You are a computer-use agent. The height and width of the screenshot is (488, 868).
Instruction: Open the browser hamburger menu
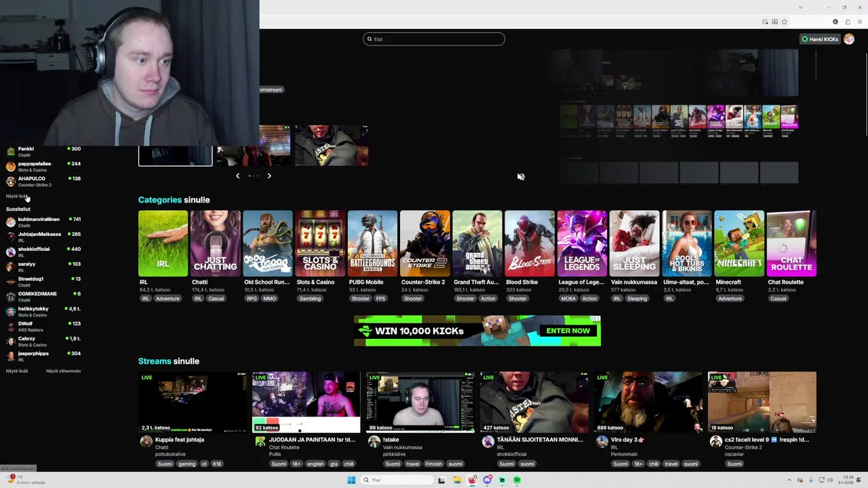click(x=859, y=22)
